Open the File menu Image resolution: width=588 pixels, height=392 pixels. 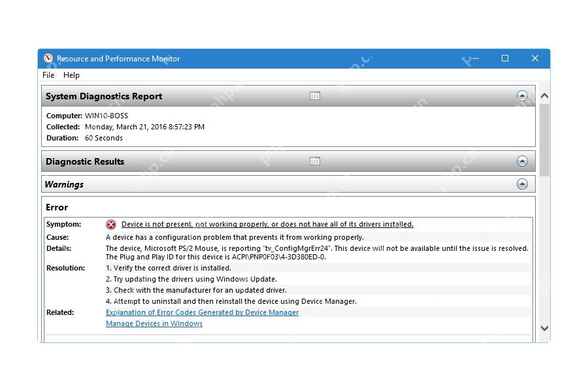click(x=48, y=75)
